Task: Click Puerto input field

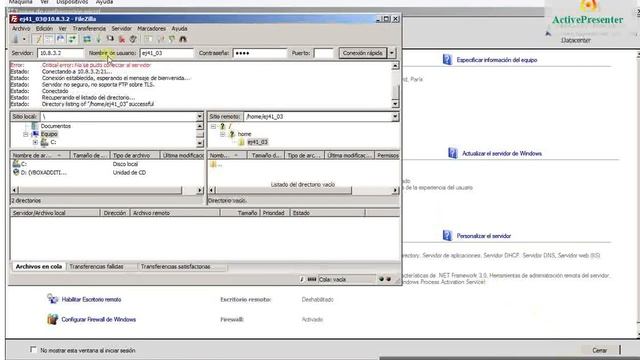Action: 323,53
